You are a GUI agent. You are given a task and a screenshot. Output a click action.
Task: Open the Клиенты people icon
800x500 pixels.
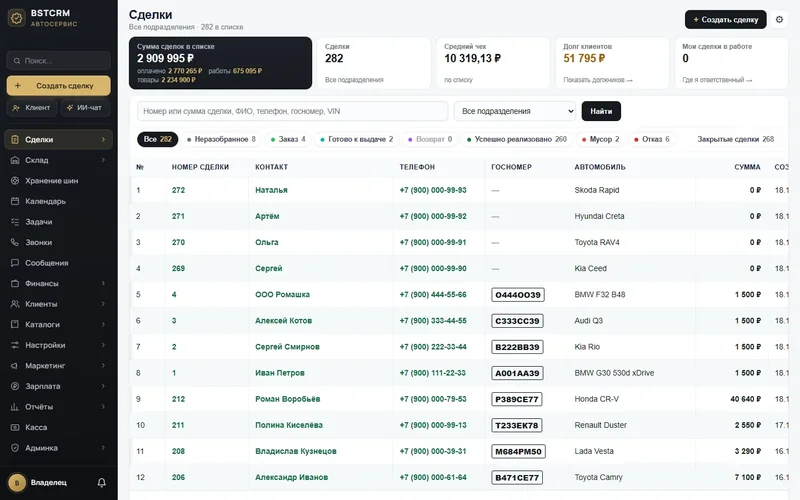point(15,304)
